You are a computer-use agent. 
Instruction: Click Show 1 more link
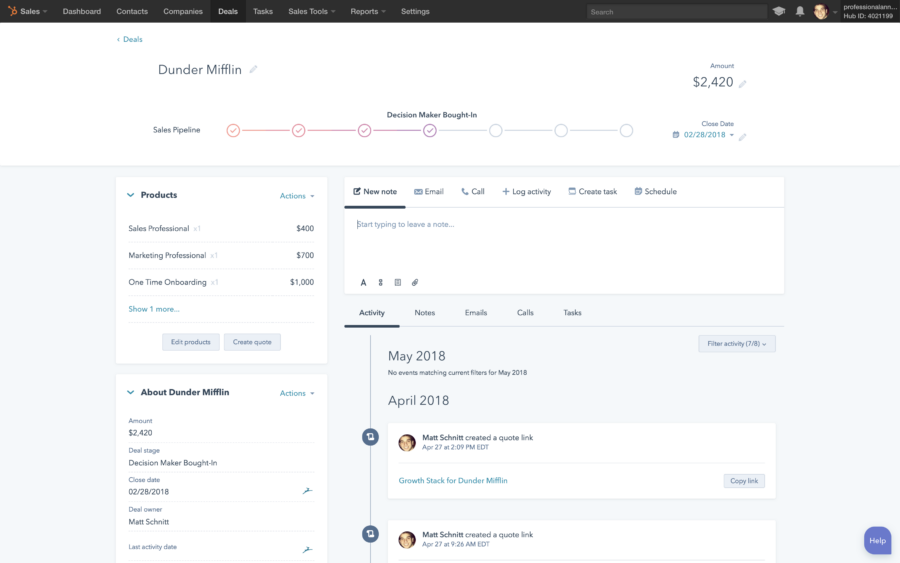(x=154, y=309)
